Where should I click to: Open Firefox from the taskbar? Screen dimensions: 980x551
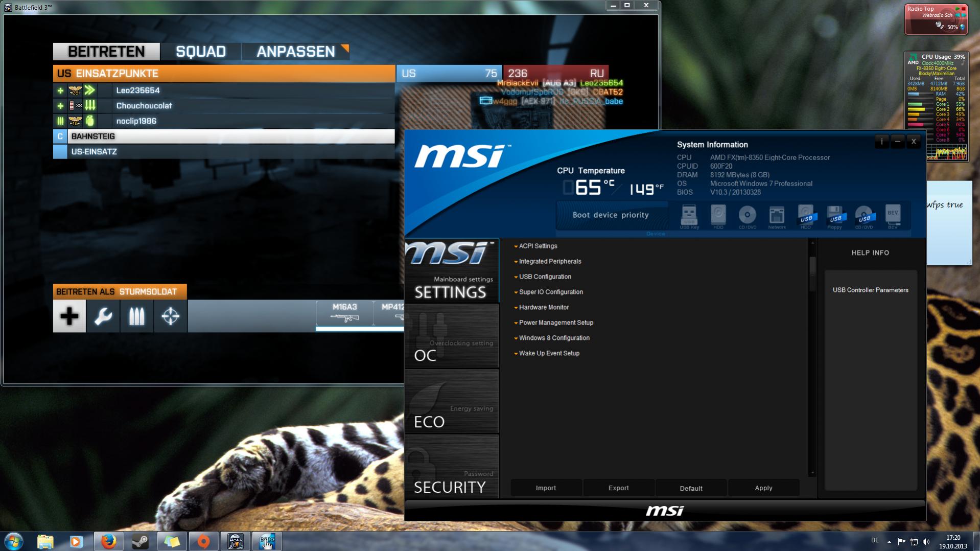(x=108, y=541)
